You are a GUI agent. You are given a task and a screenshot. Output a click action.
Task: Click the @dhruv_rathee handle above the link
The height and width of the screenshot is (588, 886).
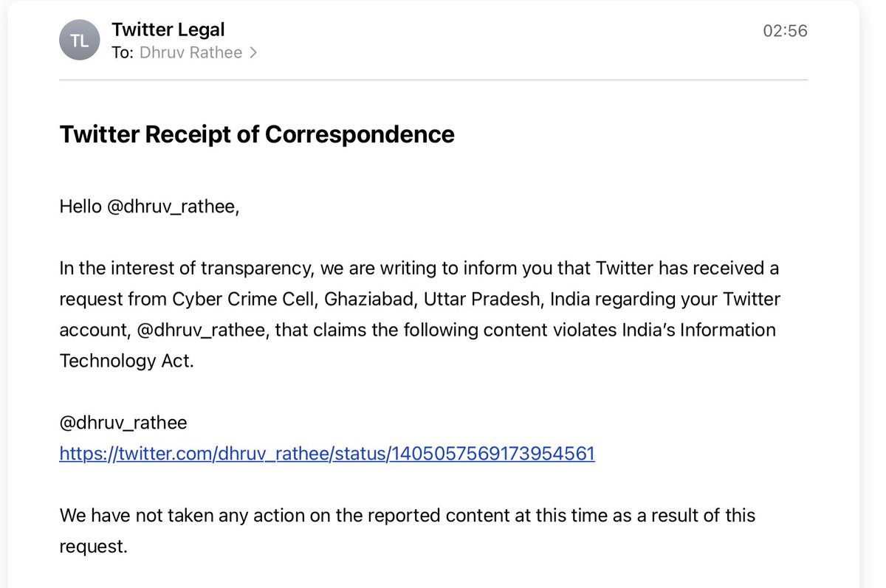(123, 423)
